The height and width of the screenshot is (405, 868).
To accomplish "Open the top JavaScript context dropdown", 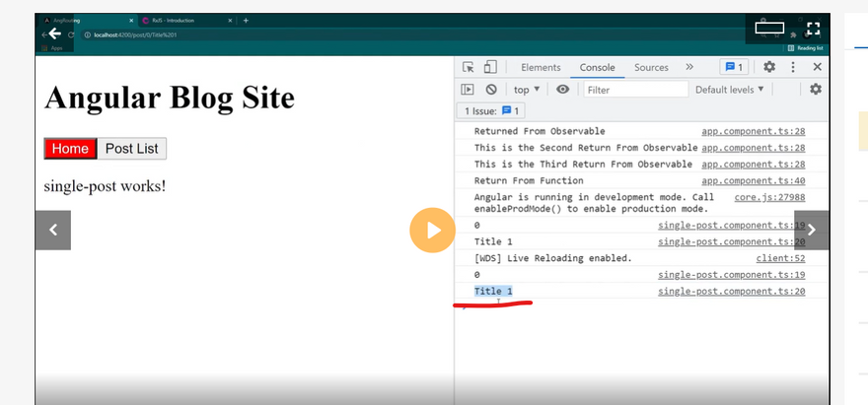I will [x=527, y=90].
